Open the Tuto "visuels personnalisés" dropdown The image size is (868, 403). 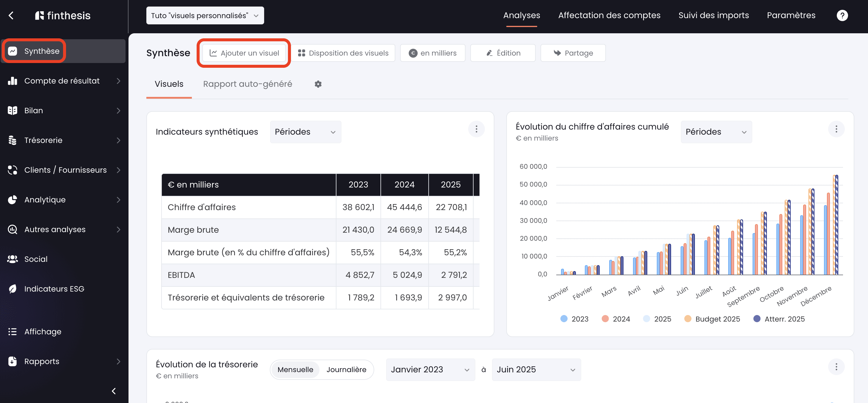point(205,15)
